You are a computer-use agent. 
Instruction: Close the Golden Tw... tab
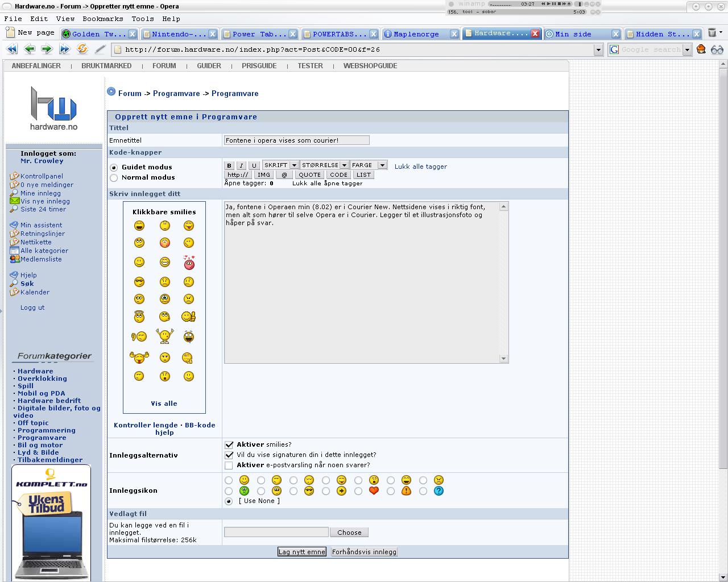pyautogui.click(x=133, y=34)
